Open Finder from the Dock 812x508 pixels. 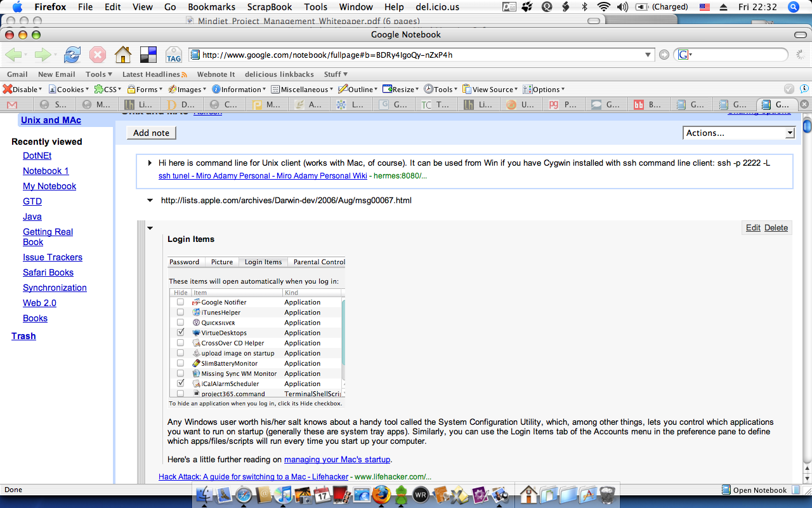[x=204, y=495]
